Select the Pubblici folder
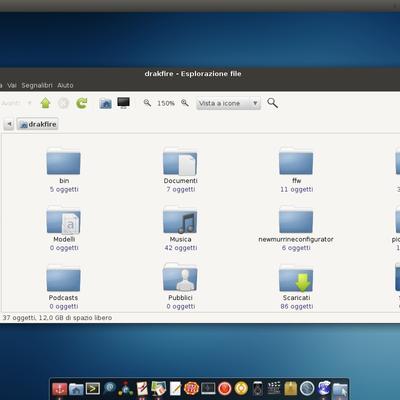 pyautogui.click(x=180, y=278)
